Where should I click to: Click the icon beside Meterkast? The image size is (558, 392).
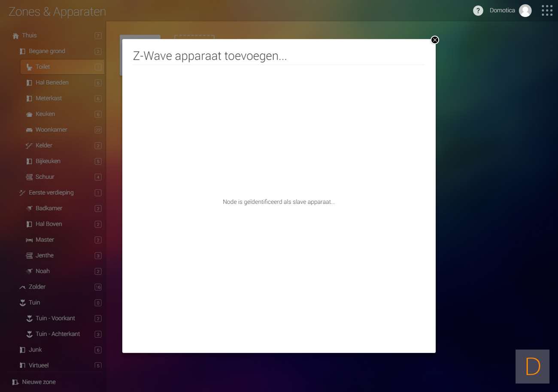29,98
